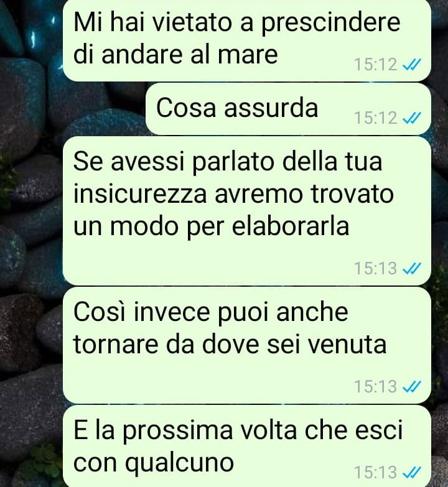Click the blue read ticks on 'Cosa assurda'
This screenshot has width=448, height=487.
pos(412,118)
